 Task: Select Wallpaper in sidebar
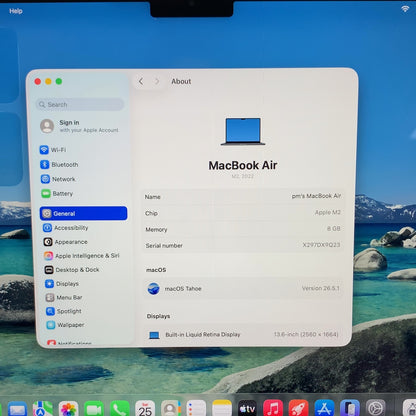[65, 325]
